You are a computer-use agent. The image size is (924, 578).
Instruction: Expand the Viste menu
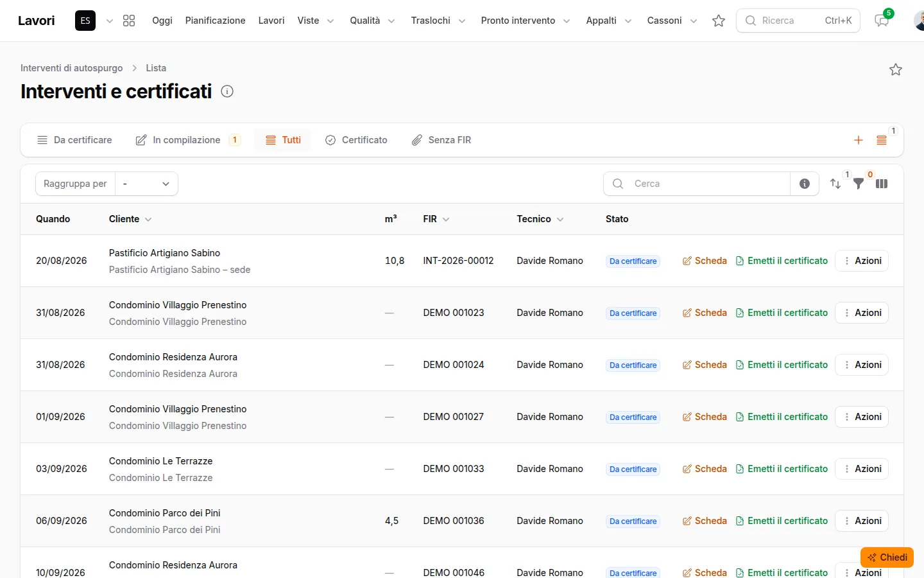pos(316,21)
